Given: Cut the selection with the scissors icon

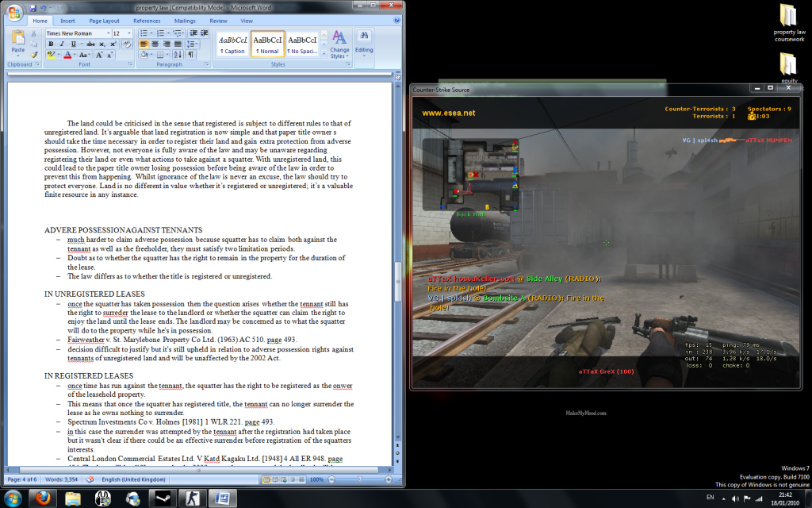Looking at the screenshot, I should [x=34, y=33].
